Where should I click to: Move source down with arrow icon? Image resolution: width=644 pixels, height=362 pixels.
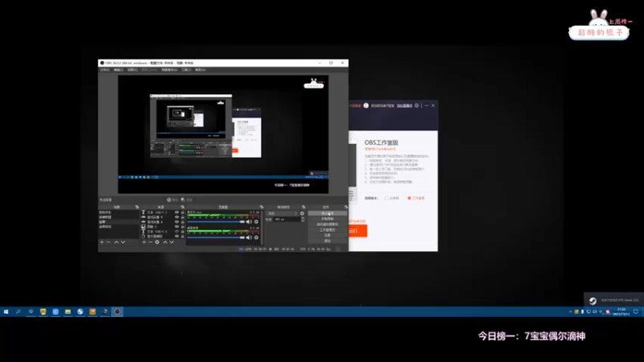pyautogui.click(x=171, y=242)
